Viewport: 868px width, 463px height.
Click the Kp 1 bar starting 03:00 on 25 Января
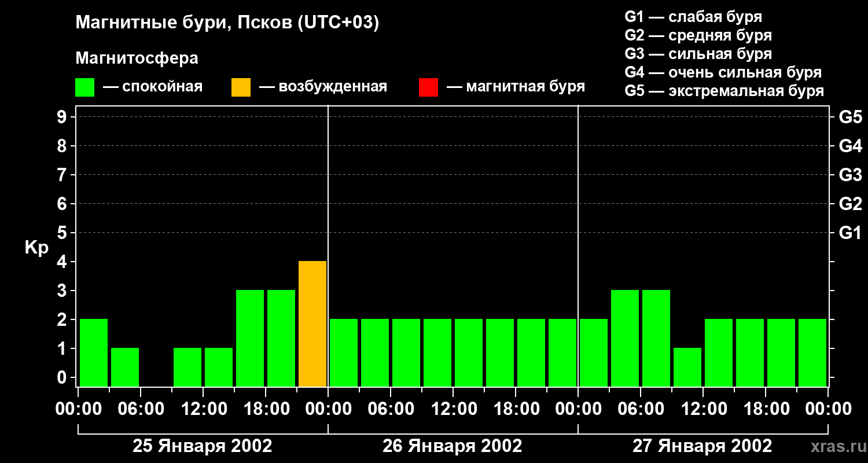[125, 367]
